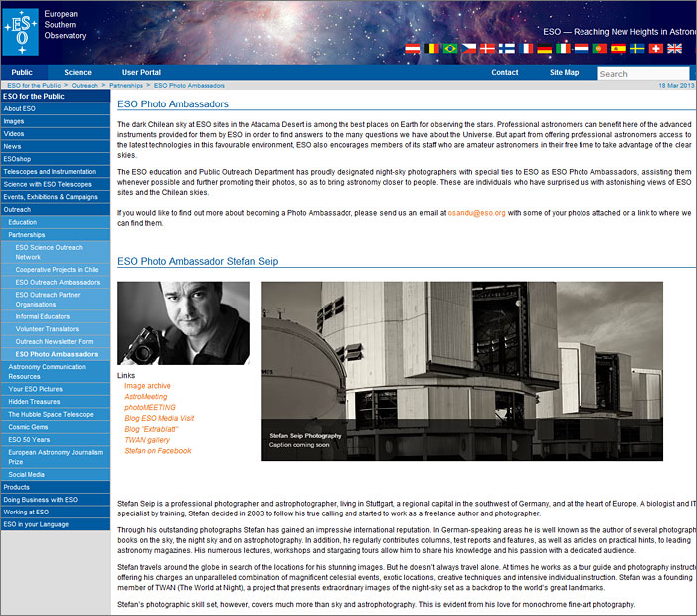Open Cooperative Projects in Chile
Screen dimensions: 697x616
point(55,270)
